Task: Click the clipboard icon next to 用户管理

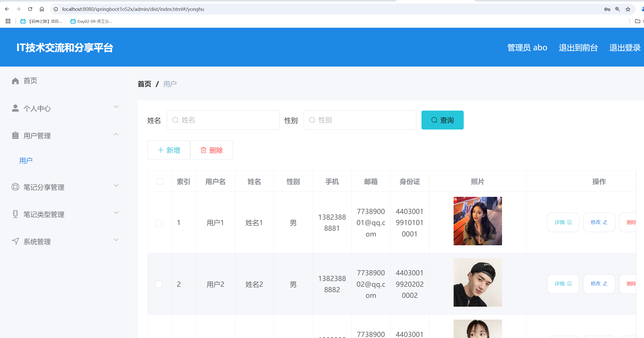Action: (x=15, y=135)
